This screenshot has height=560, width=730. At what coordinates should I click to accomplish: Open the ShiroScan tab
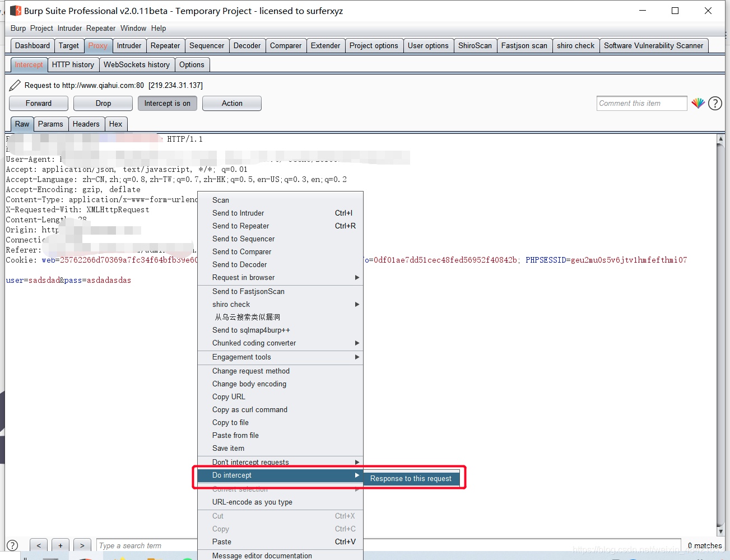tap(475, 45)
